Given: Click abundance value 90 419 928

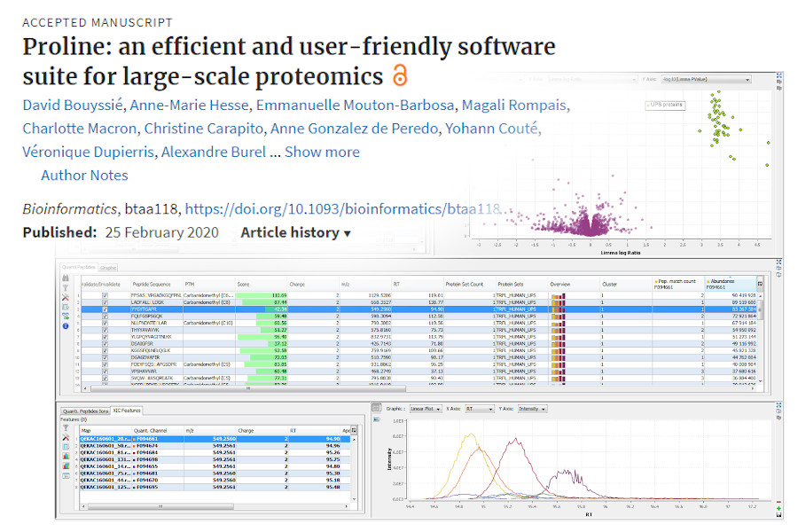Looking at the screenshot, I should (744, 295).
